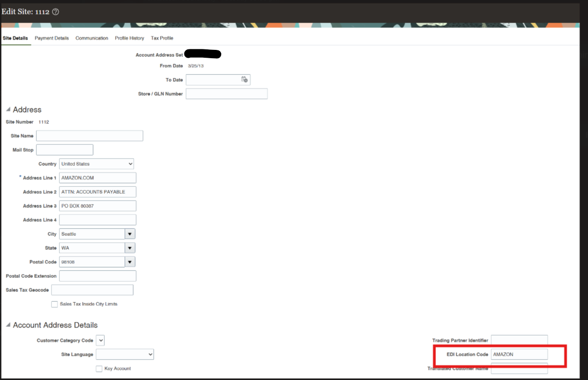Open the Tax Profile tab
The height and width of the screenshot is (380, 588).
click(162, 38)
